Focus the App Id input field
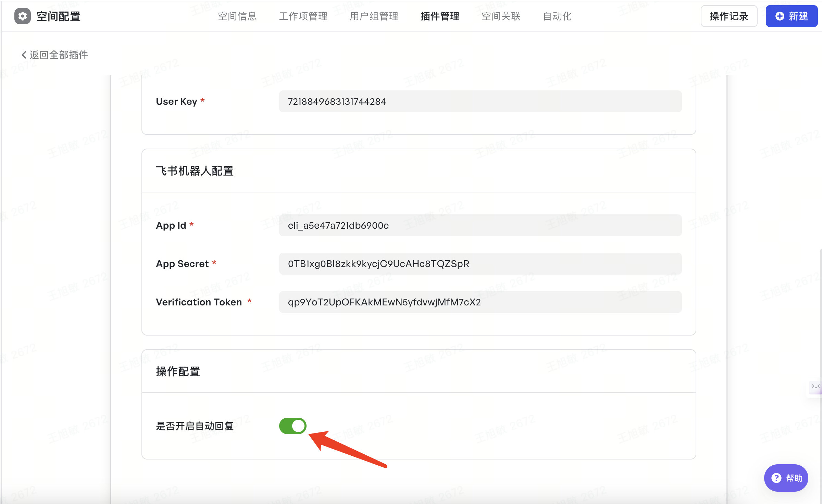Viewport: 822px width, 504px height. (x=480, y=225)
